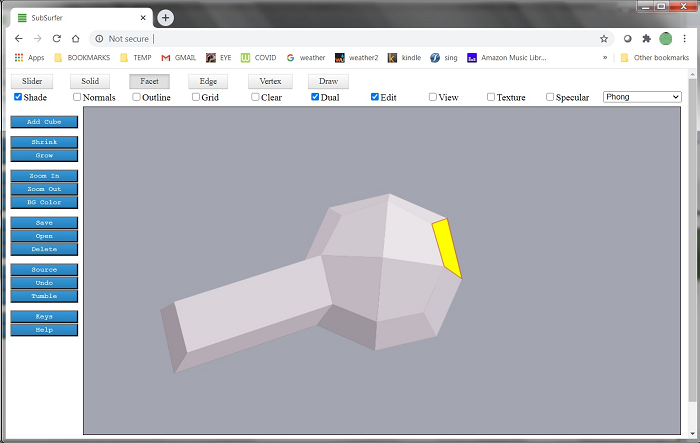This screenshot has height=443, width=700.
Task: Select the Facet mode button
Action: (x=149, y=81)
